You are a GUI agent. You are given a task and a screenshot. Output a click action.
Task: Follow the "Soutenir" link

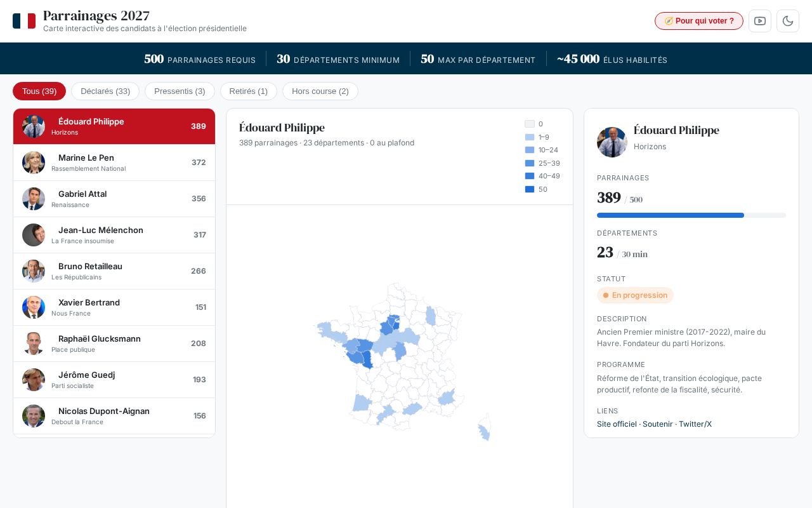click(658, 424)
